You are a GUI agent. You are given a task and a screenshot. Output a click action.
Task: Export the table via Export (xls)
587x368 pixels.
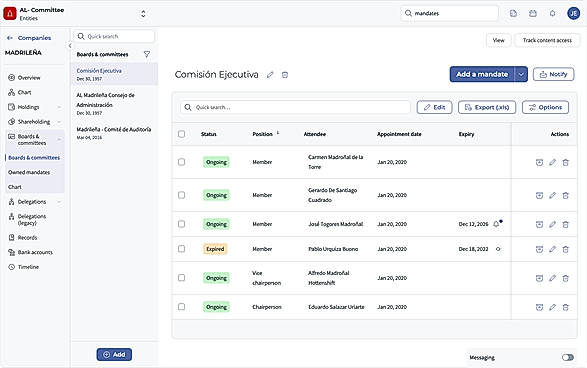pyautogui.click(x=487, y=107)
